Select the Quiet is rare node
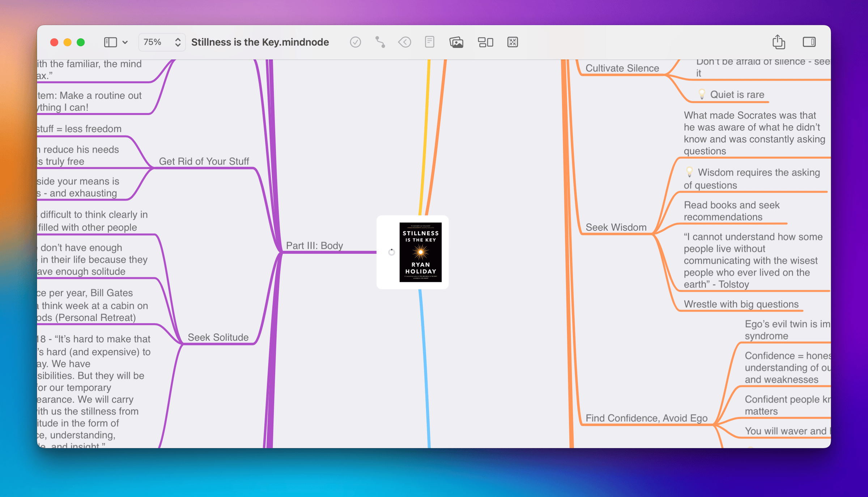Screen dimensions: 868x497 point(737,94)
